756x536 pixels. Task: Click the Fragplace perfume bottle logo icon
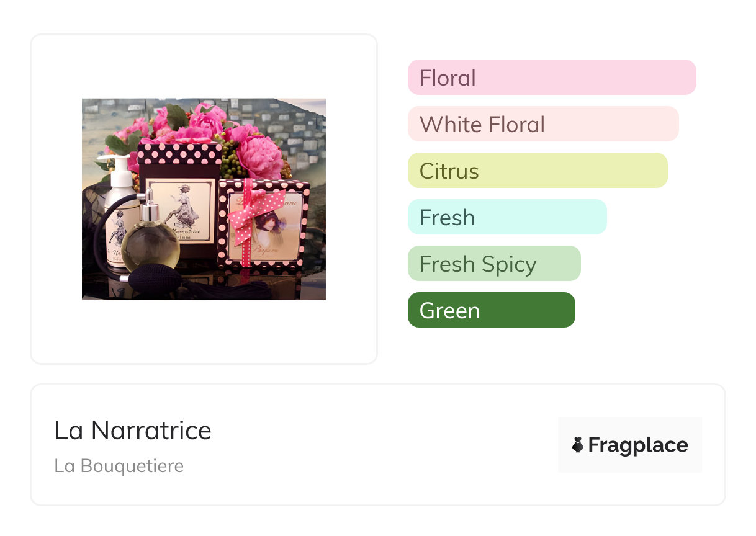pos(578,445)
